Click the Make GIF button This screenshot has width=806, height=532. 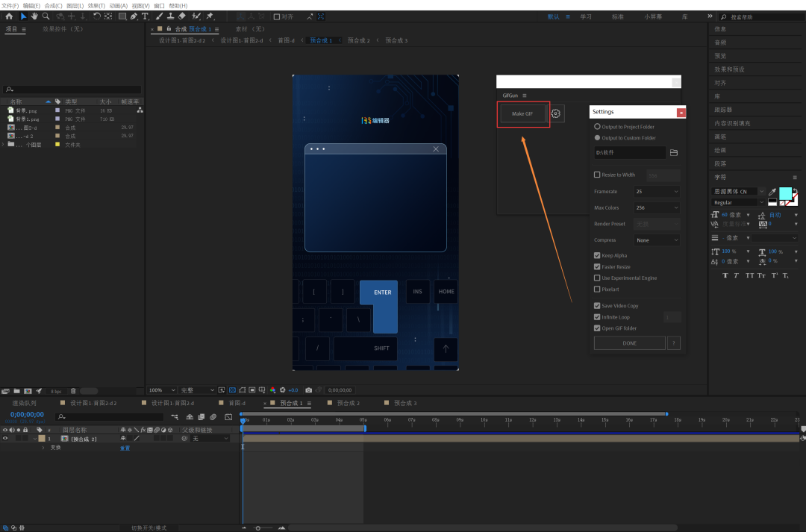[522, 113]
